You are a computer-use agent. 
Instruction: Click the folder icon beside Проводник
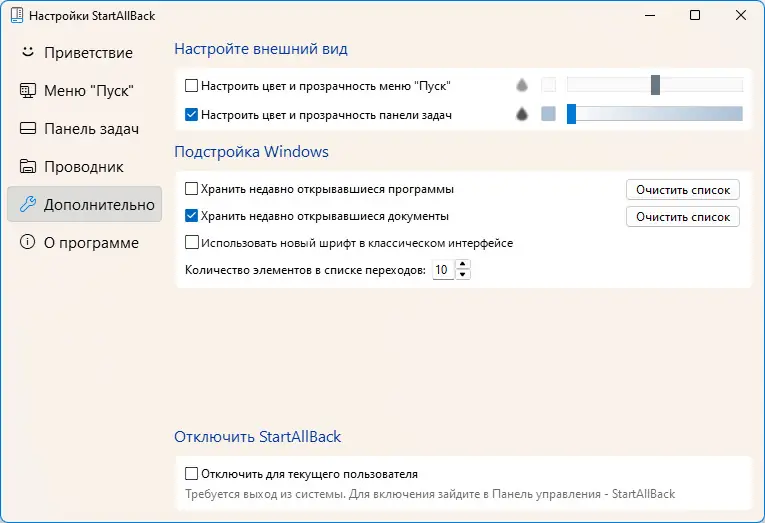(28, 167)
